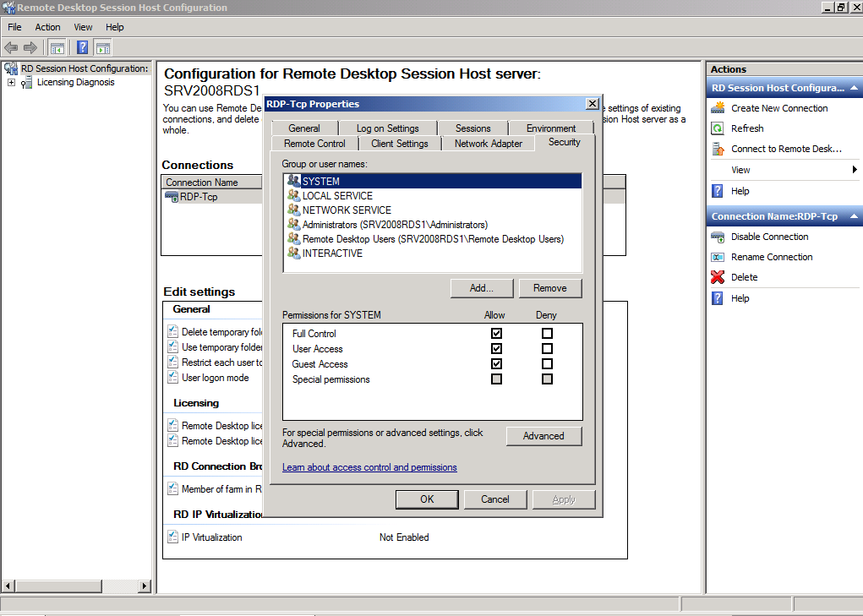Switch to the Client Settings tab
The image size is (863, 616).
pos(400,144)
